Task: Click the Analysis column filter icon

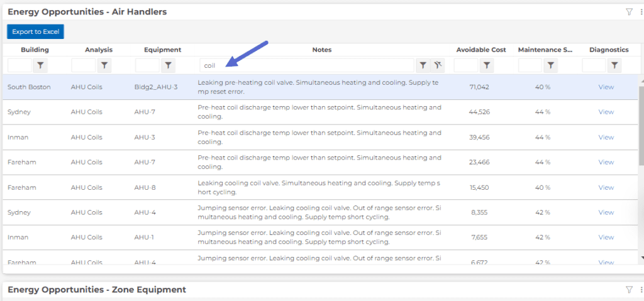Action: [x=104, y=65]
